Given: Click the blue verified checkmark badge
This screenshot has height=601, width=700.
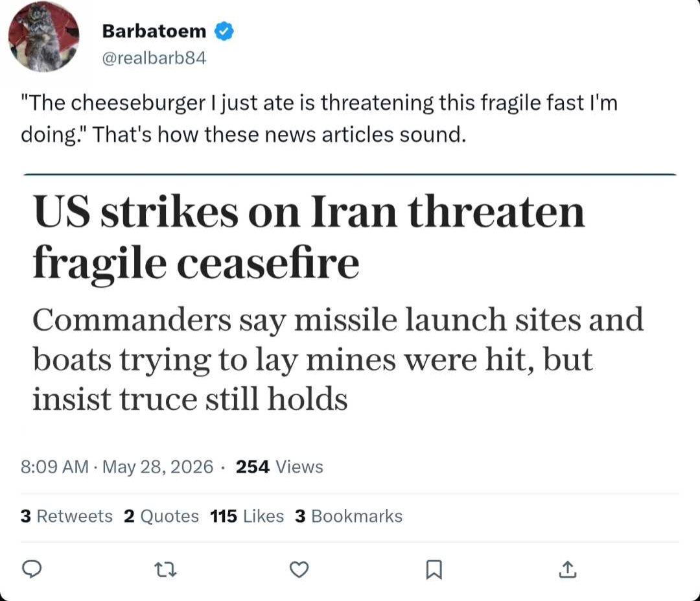Looking at the screenshot, I should [224, 31].
